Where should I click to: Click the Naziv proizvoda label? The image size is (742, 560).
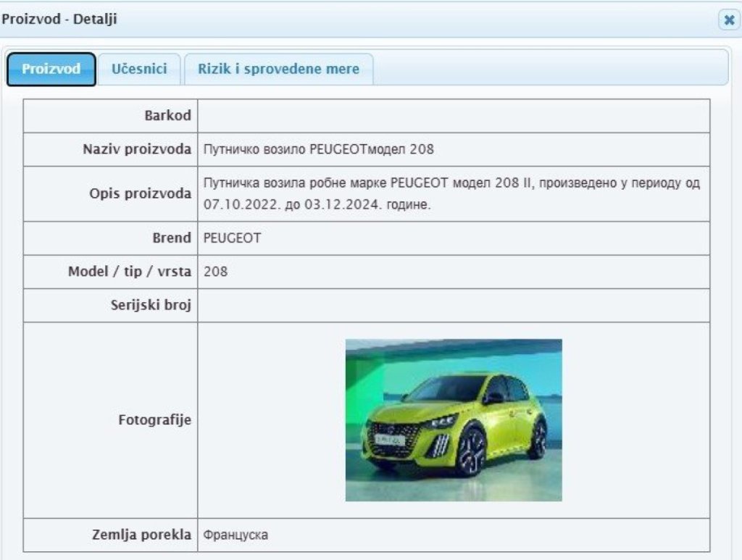coord(137,150)
